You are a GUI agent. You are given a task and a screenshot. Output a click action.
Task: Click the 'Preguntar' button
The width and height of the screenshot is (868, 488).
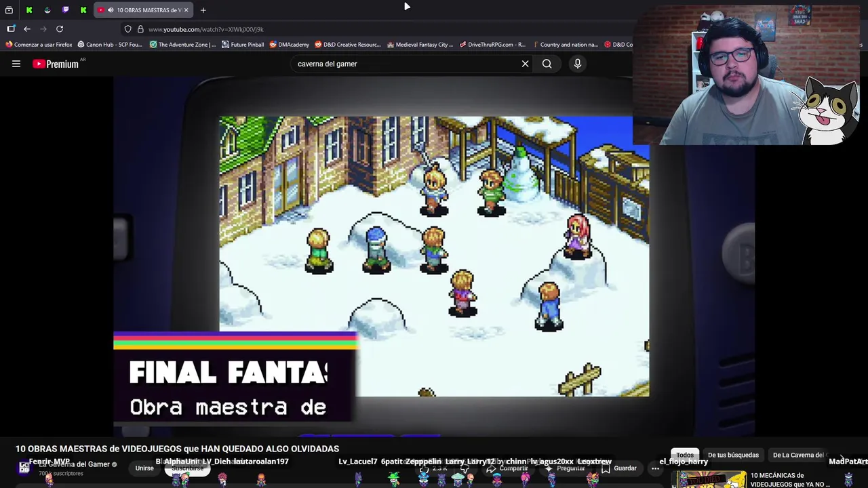pos(564,468)
